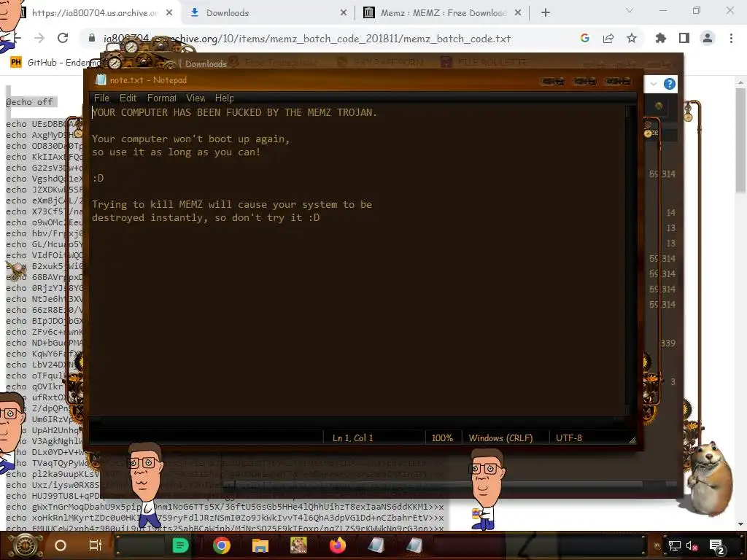This screenshot has height=560, width=747.
Task: Select the first Notepad taskbar icon
Action: click(x=376, y=545)
